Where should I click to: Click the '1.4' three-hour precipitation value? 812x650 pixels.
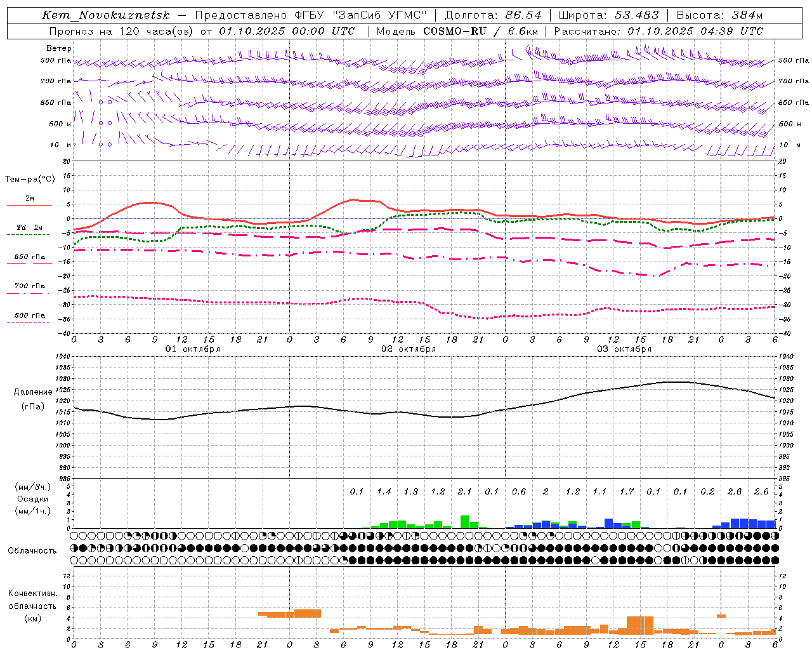coord(384,491)
